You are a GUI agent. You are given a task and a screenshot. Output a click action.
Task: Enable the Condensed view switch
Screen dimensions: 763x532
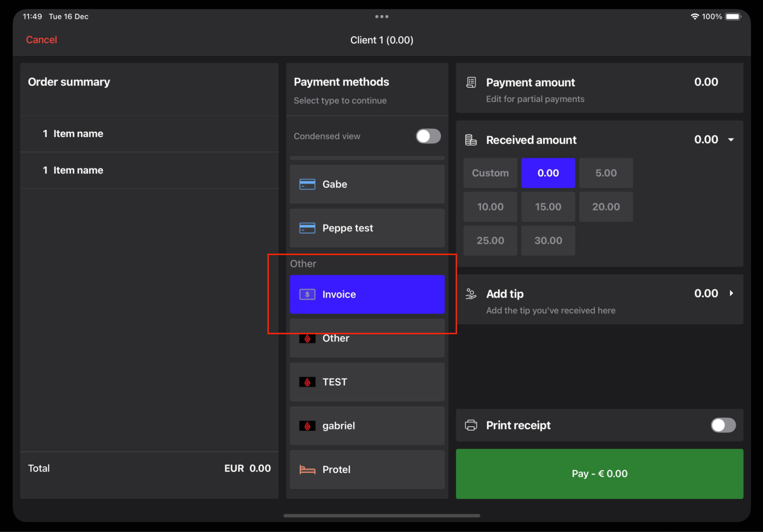[x=428, y=136]
